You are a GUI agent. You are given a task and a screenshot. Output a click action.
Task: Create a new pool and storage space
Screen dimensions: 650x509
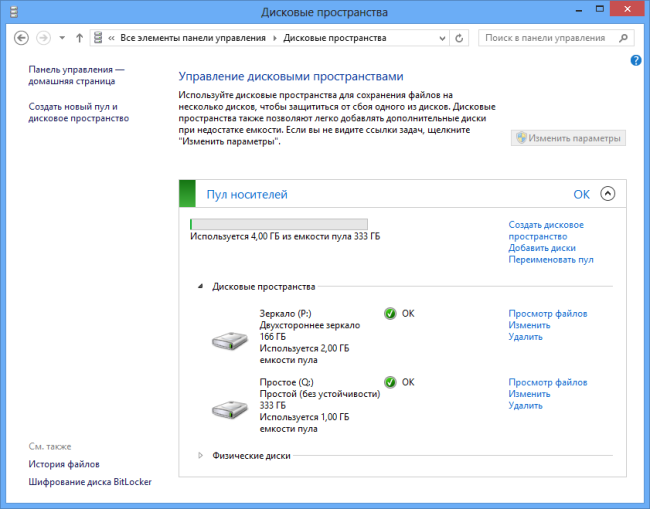click(x=79, y=112)
